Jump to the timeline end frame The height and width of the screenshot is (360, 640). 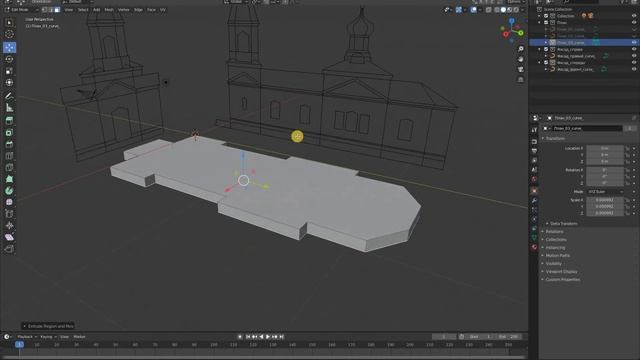[x=282, y=337]
